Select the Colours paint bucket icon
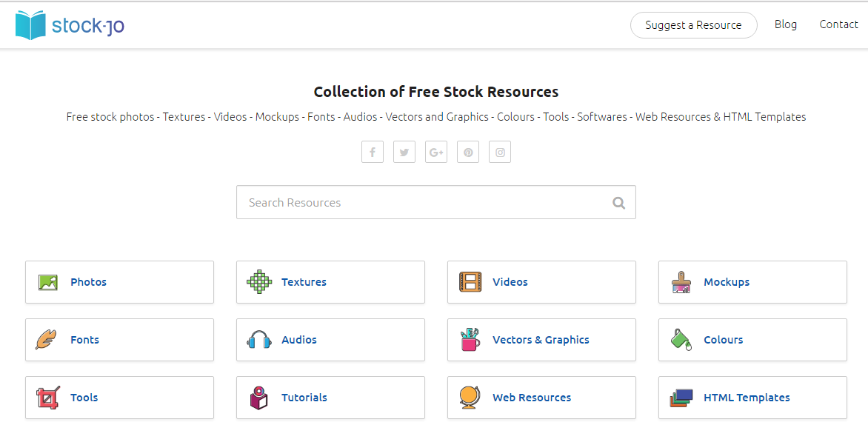Viewport: 868px width, 442px height. pos(681,340)
